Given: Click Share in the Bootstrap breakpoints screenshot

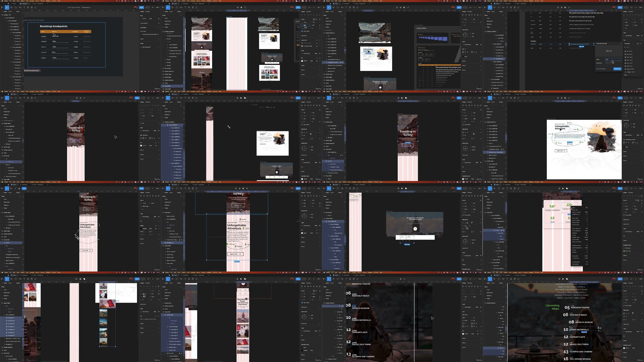Looking at the screenshot, I should click(x=141, y=7).
